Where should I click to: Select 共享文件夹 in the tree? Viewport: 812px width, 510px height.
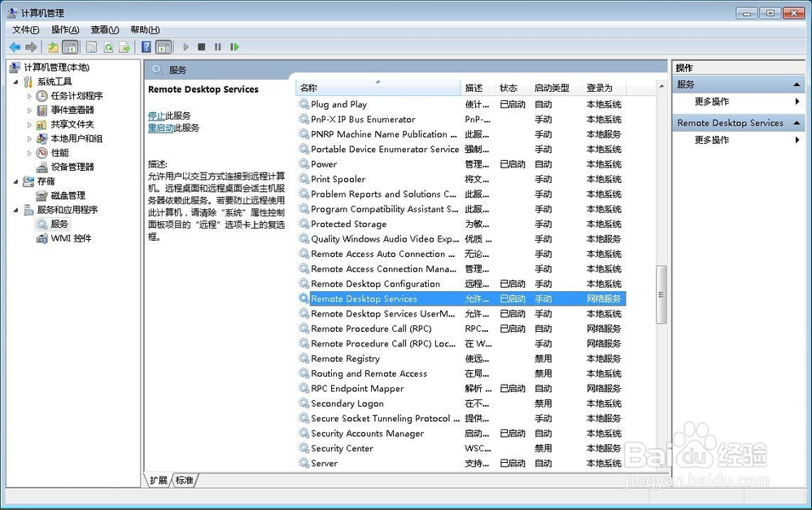point(72,124)
